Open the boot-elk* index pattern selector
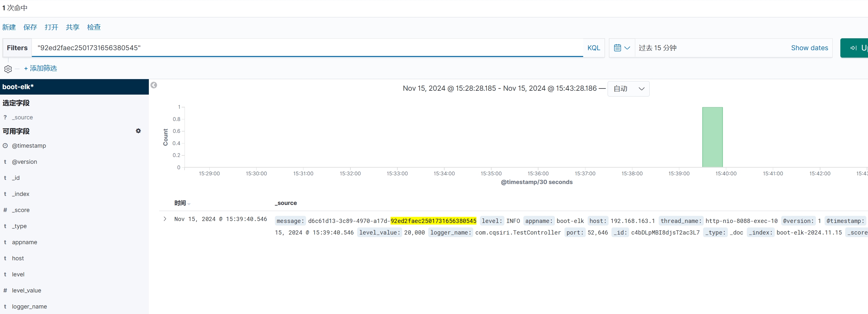Image resolution: width=868 pixels, height=314 pixels. pyautogui.click(x=74, y=87)
